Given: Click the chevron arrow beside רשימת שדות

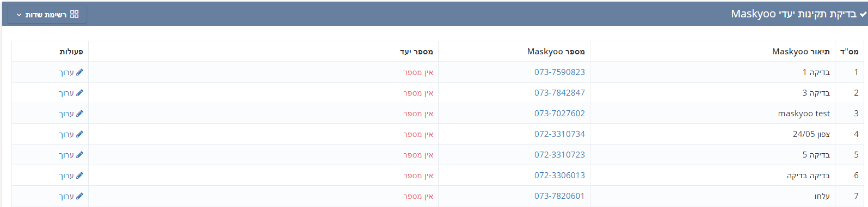Looking at the screenshot, I should click(19, 15).
